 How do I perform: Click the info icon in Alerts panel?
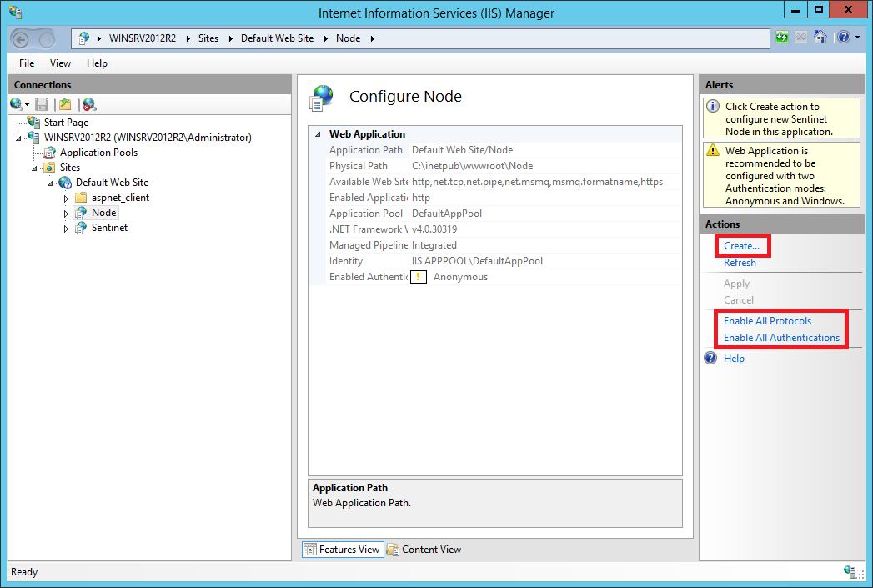pos(713,106)
